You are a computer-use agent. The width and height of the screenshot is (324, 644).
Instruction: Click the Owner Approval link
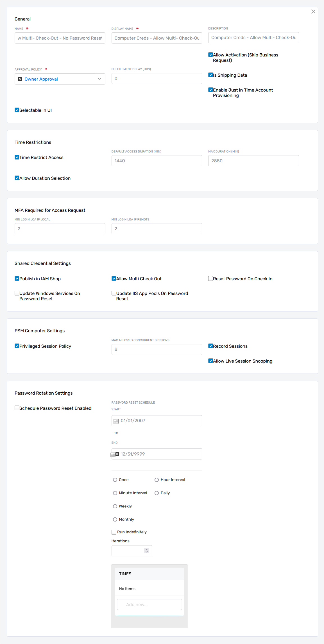tap(41, 79)
